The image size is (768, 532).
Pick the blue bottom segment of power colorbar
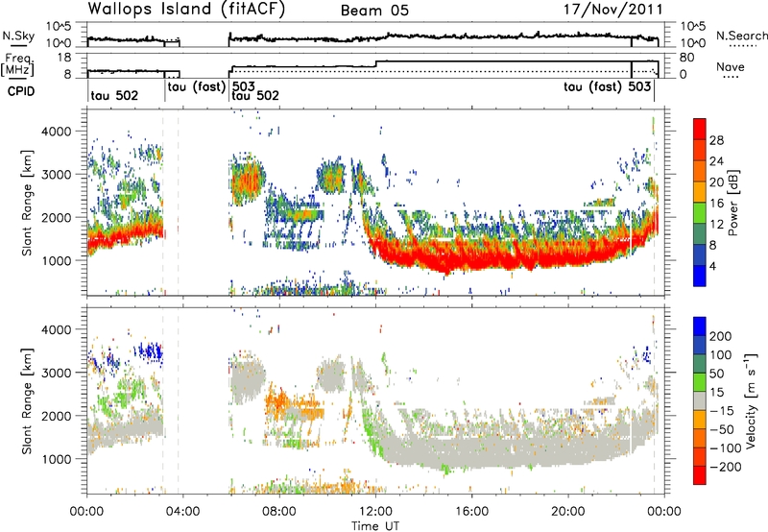tap(700, 276)
